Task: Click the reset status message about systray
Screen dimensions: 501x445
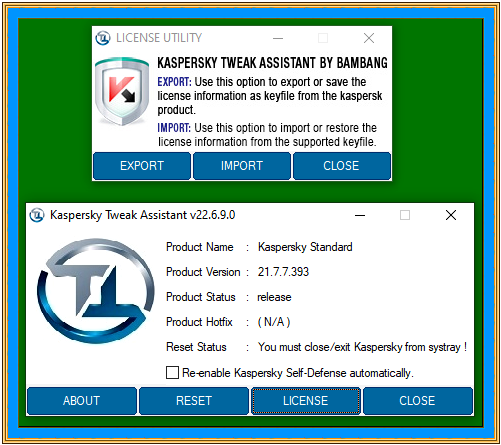Action: [362, 347]
